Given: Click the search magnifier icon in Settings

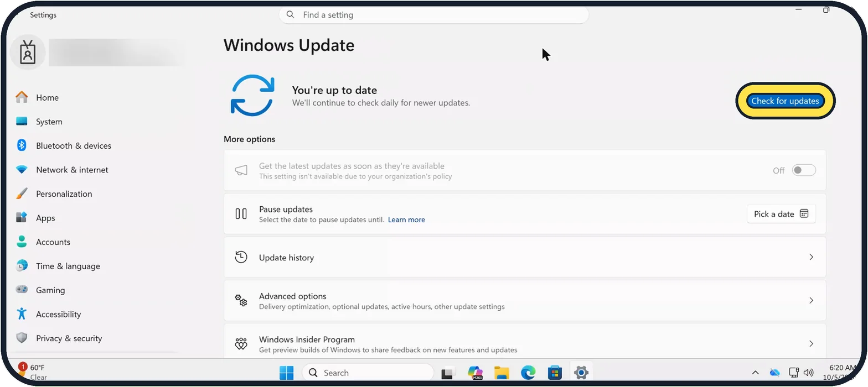Looking at the screenshot, I should pos(291,15).
